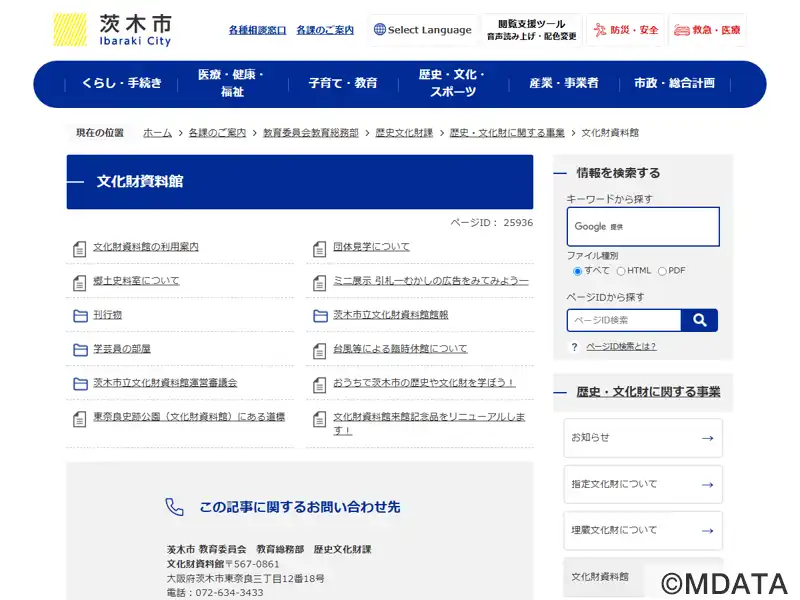Select the HTML file type radio button

pyautogui.click(x=621, y=271)
